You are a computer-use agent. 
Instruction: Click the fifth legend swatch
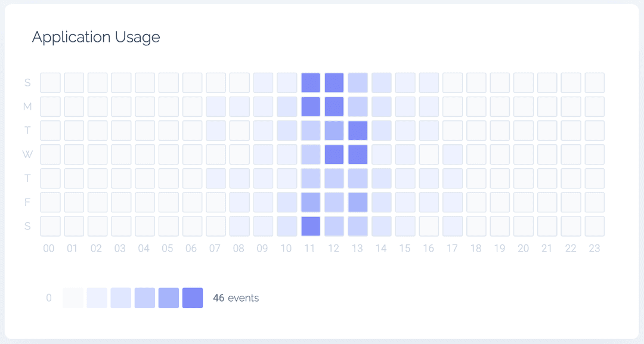(169, 297)
